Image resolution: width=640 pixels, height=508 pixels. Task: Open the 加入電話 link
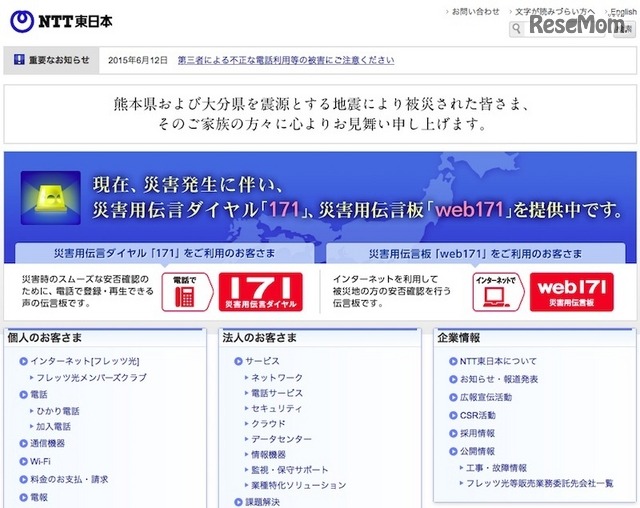coord(53,426)
